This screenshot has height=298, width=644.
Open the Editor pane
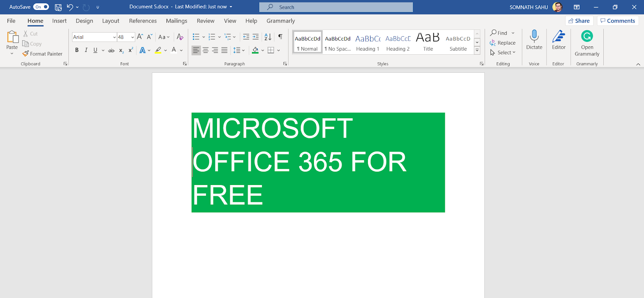(559, 40)
